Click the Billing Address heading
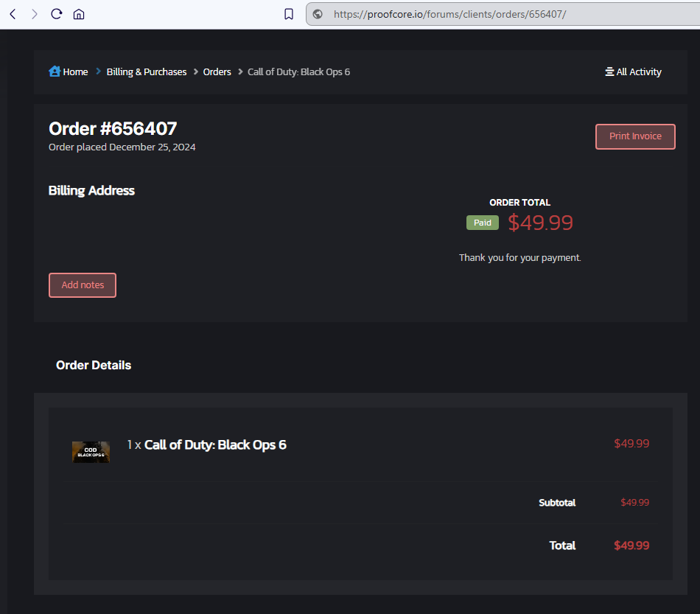The height and width of the screenshot is (614, 700). [91, 191]
